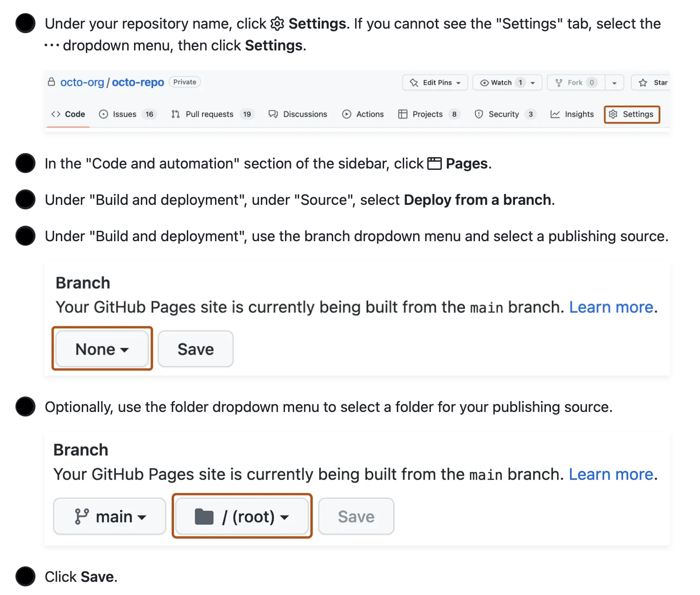Click the three-dots icon before dropdown menu
Viewport: 700px width, 595px height.
tap(52, 45)
